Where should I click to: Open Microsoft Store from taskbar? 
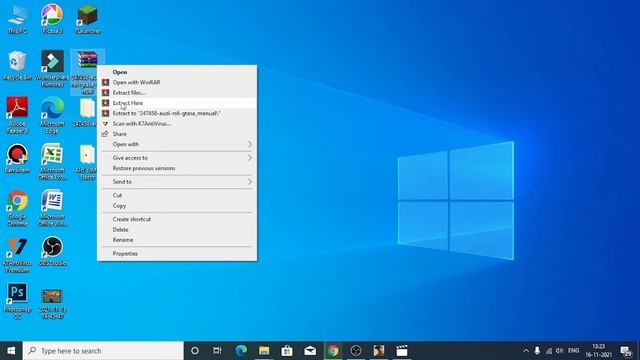pos(287,351)
